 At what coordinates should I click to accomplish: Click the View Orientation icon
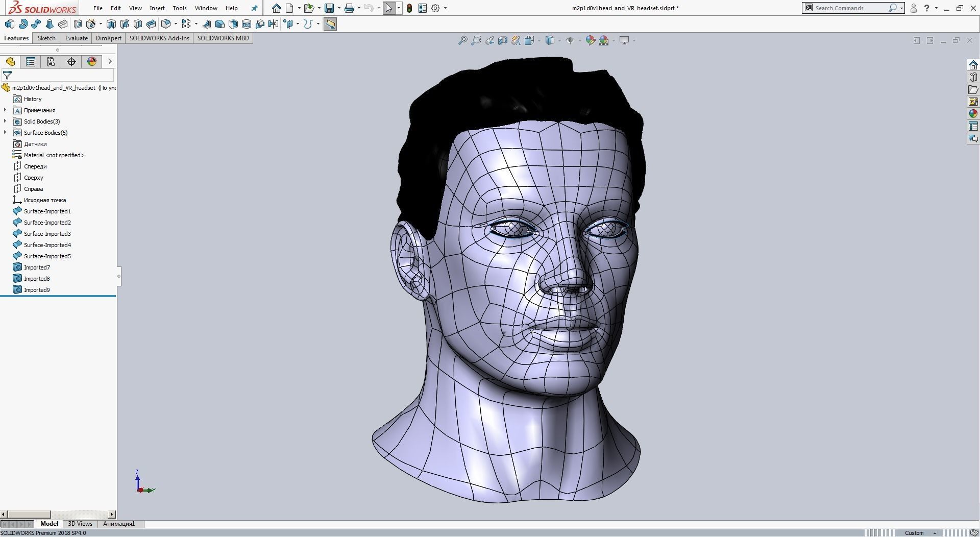(529, 40)
